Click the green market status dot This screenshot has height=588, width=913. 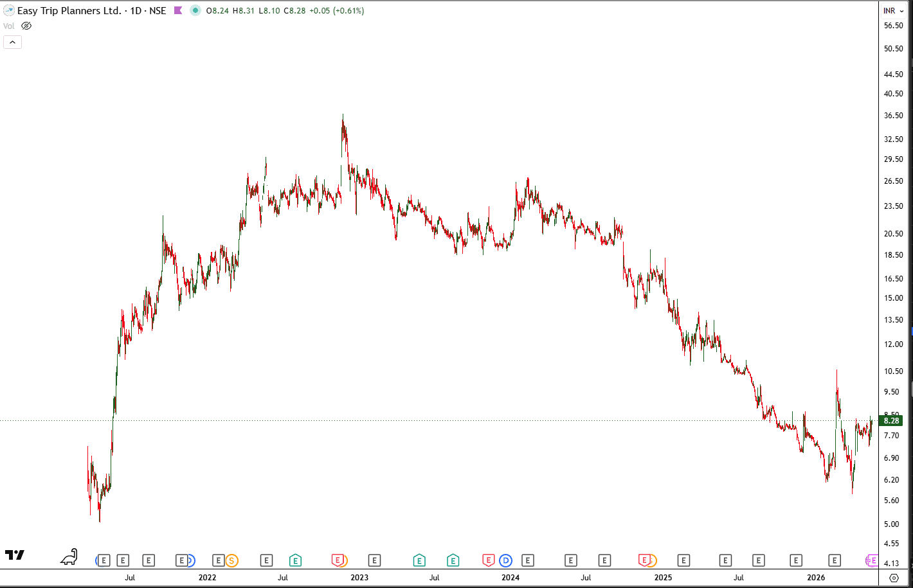point(195,10)
